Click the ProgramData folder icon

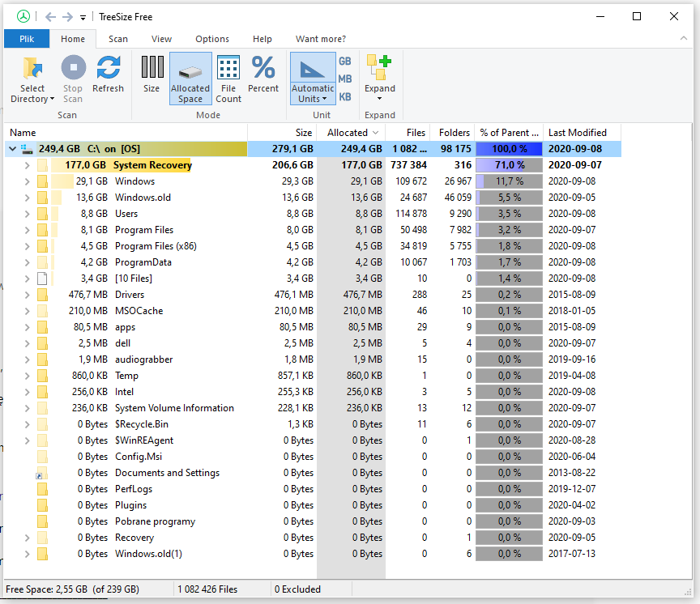coord(42,262)
